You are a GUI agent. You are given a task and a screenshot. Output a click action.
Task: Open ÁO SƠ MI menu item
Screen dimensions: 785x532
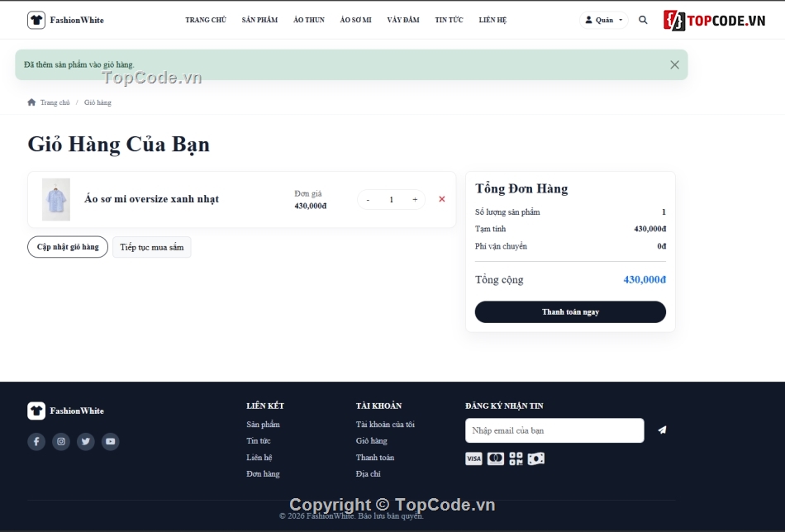point(355,20)
